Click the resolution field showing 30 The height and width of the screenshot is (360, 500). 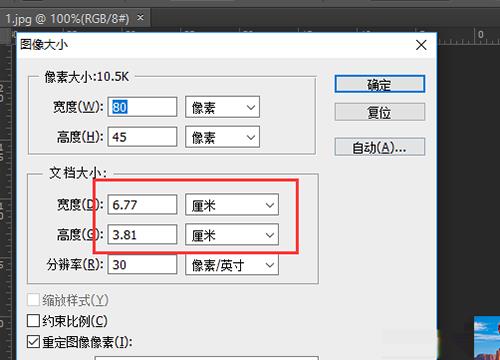142,265
